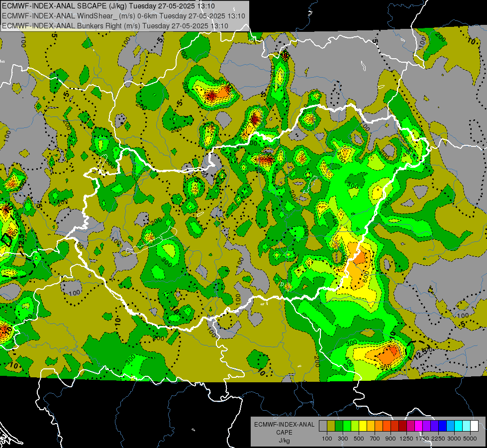Click the yellow-green legend swatch before 500
Image resolution: width=487 pixels, height=448 pixels.
pyautogui.click(x=355, y=426)
